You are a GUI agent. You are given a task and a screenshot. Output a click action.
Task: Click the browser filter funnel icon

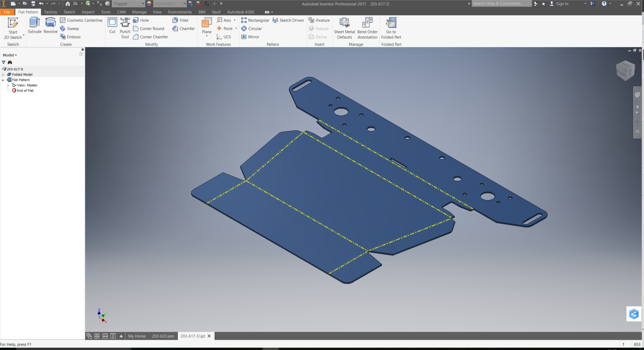coord(4,62)
